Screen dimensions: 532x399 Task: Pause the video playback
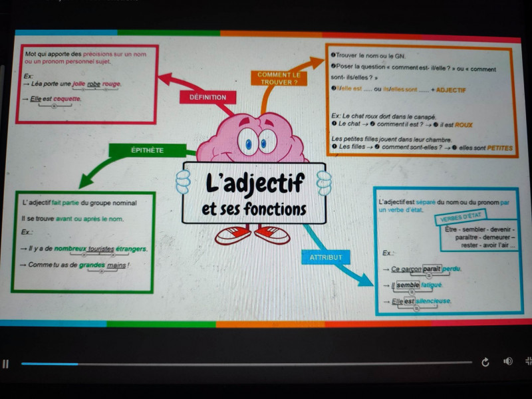(5, 364)
